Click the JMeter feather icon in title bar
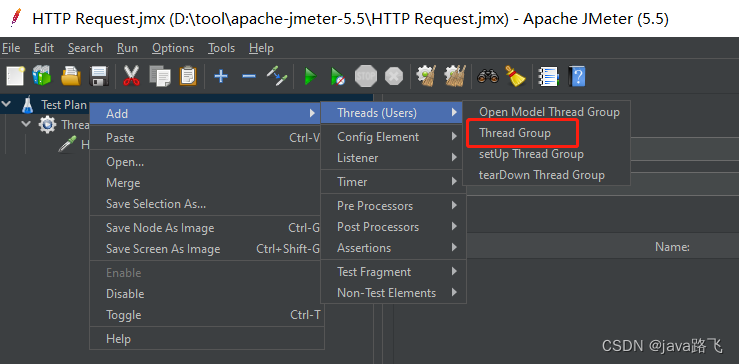 [16, 18]
